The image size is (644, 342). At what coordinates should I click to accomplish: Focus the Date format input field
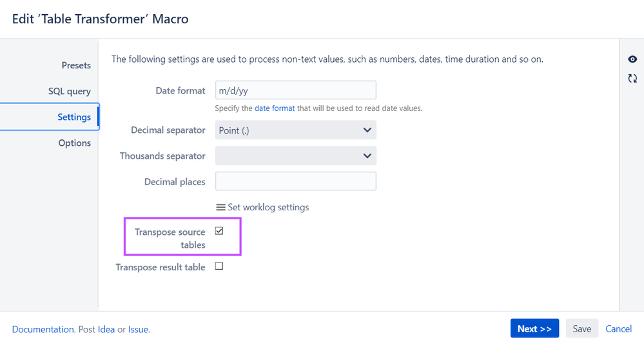295,90
